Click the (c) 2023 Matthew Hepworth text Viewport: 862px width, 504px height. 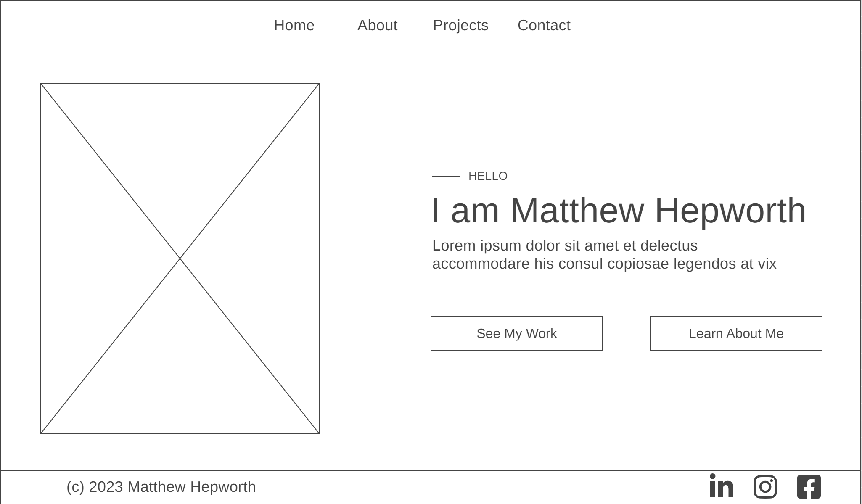(x=161, y=487)
